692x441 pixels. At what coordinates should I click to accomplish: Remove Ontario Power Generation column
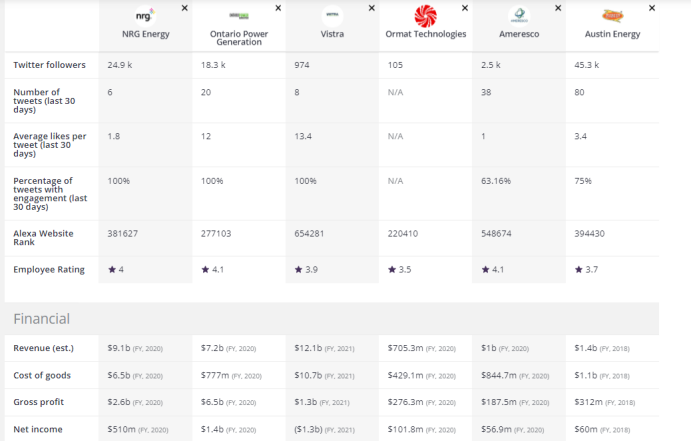point(278,7)
